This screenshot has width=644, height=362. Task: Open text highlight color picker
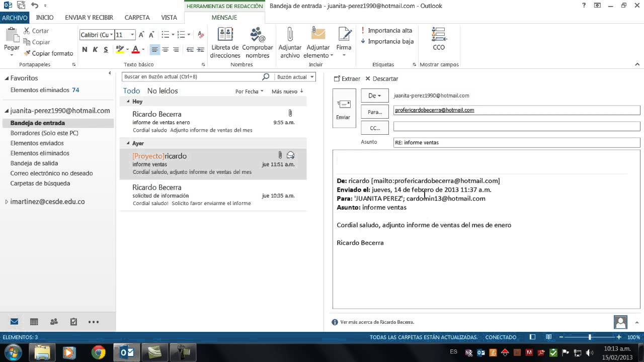(127, 50)
